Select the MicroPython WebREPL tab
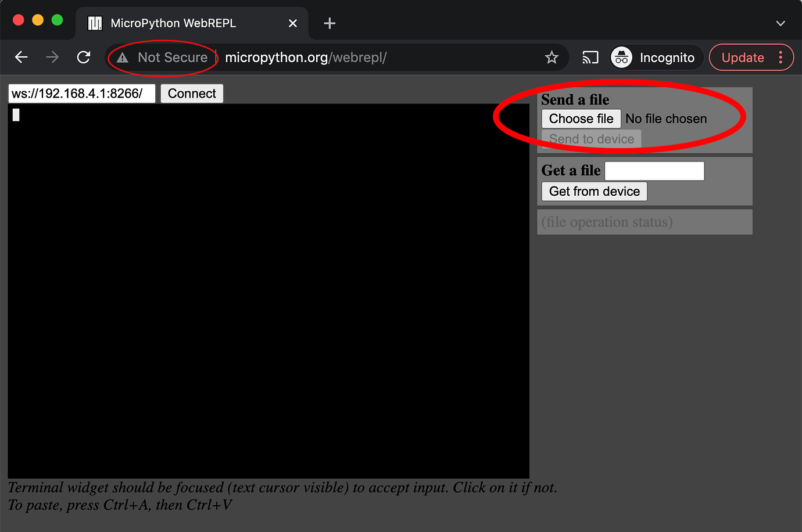The height and width of the screenshot is (532, 802). [x=173, y=23]
